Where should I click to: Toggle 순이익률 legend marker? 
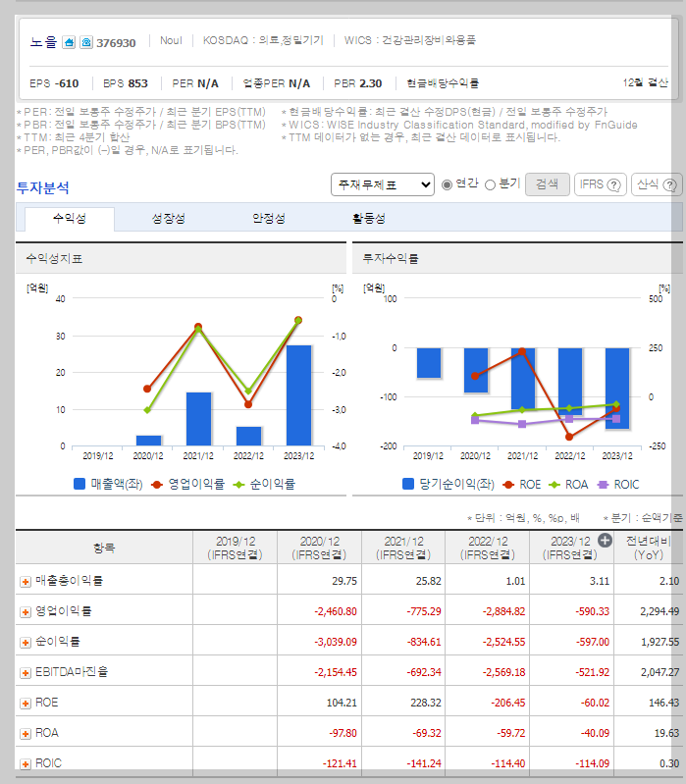(x=238, y=485)
